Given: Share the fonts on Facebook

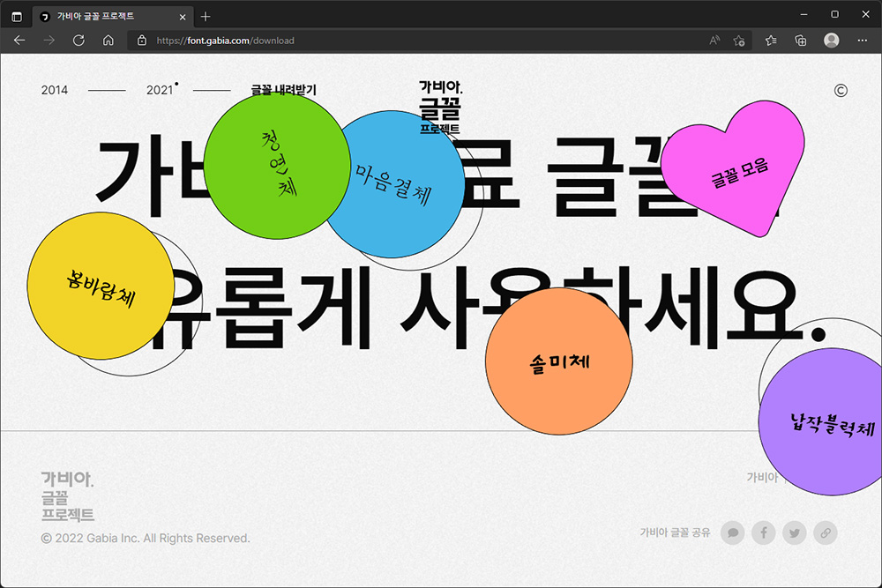Looking at the screenshot, I should pyautogui.click(x=763, y=532).
